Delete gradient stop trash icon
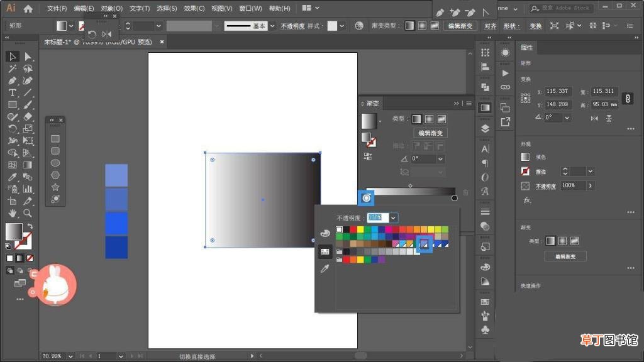The width and height of the screenshot is (644, 362). click(465, 192)
